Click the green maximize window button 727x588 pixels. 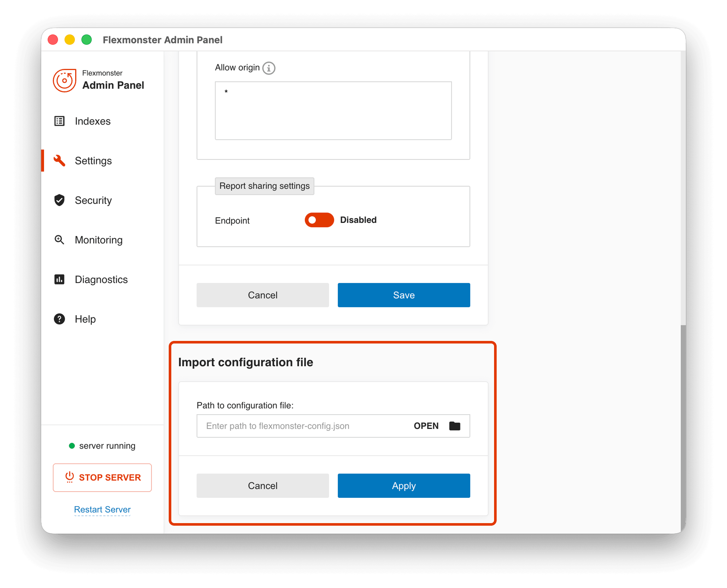[x=87, y=40]
